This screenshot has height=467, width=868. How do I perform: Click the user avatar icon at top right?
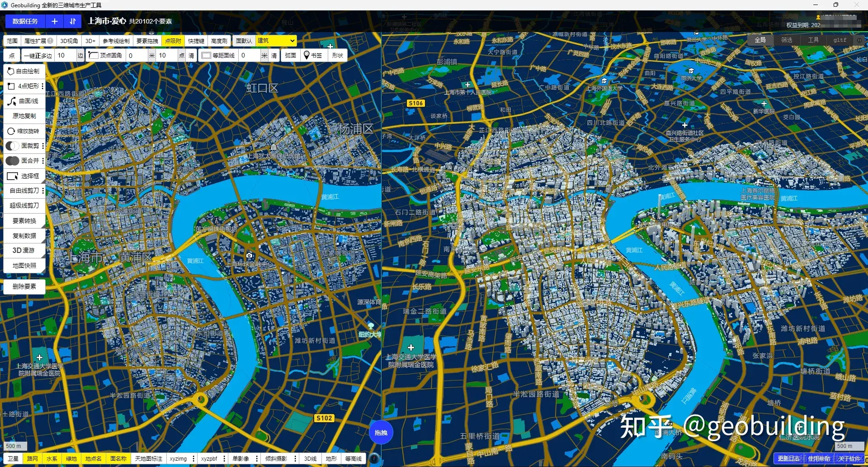click(x=818, y=17)
